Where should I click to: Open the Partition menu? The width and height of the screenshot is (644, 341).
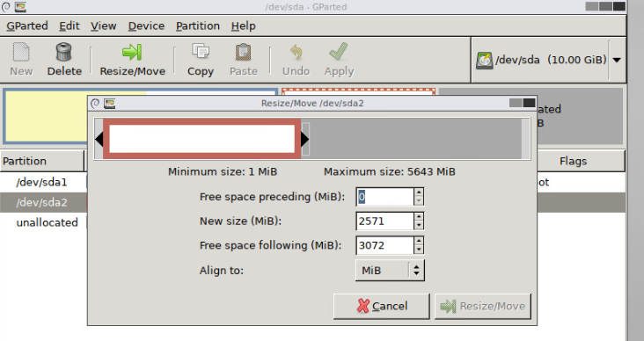tap(198, 25)
